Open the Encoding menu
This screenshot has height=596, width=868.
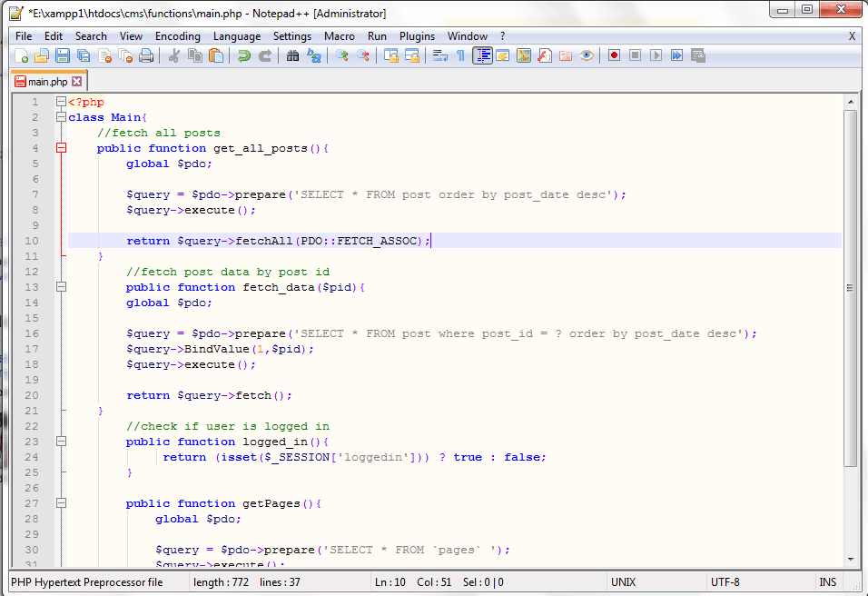[178, 36]
